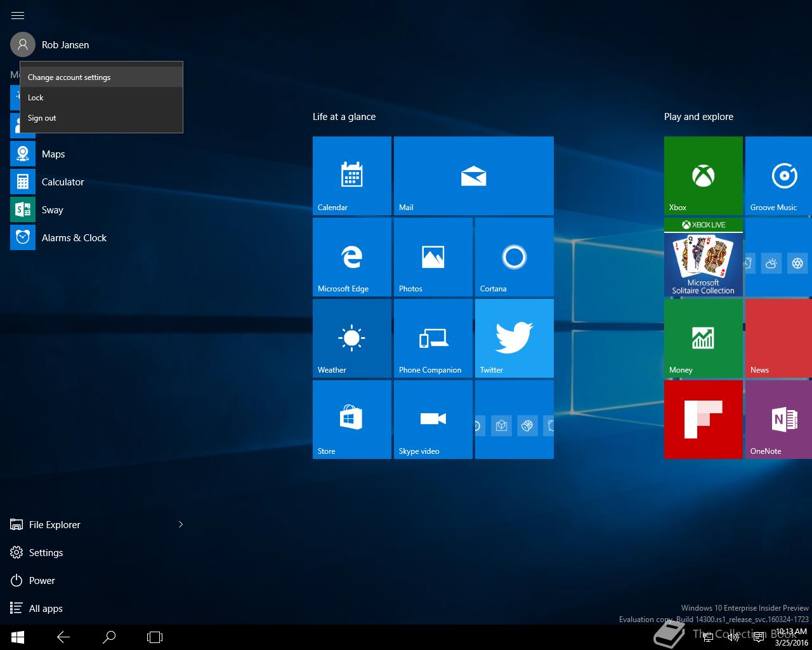Open the Weather tile
The width and height of the screenshot is (812, 650).
(352, 338)
